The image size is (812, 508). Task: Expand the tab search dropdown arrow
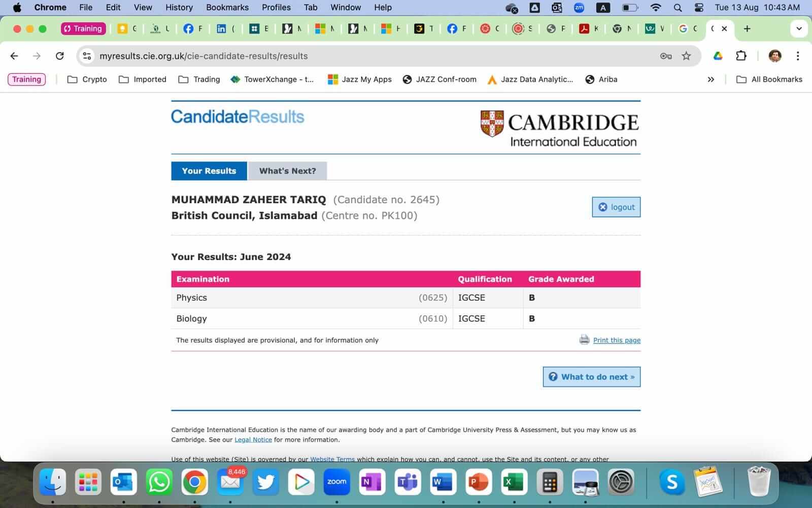pos(799,28)
